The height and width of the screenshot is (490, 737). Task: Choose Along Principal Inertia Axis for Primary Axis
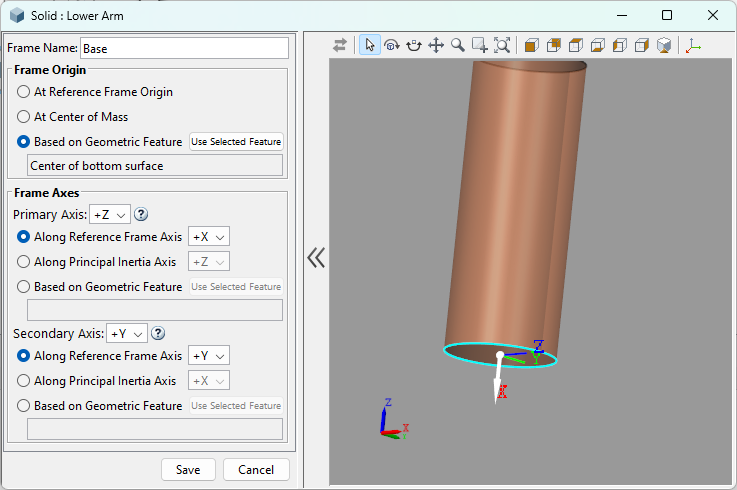[23, 262]
